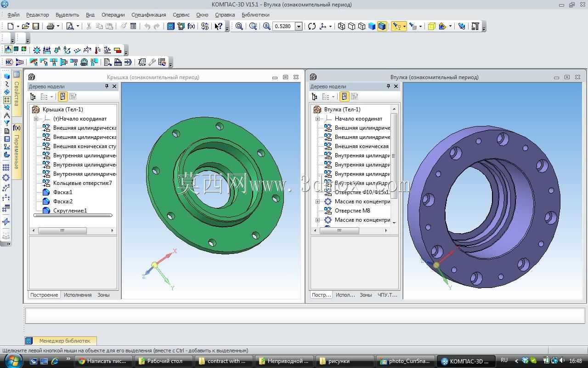The image size is (588, 368).
Task: Select the Wireframe display mode cube
Action: pyautogui.click(x=341, y=26)
